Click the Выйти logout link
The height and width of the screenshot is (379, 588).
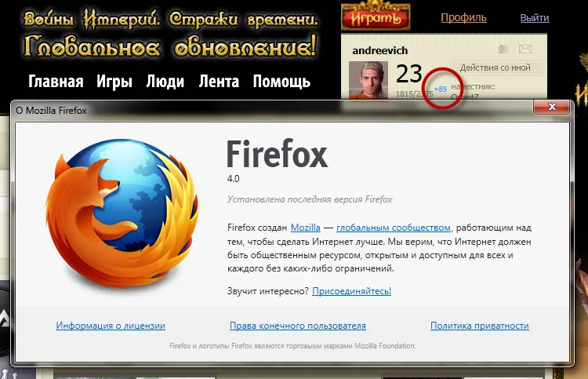tap(535, 17)
